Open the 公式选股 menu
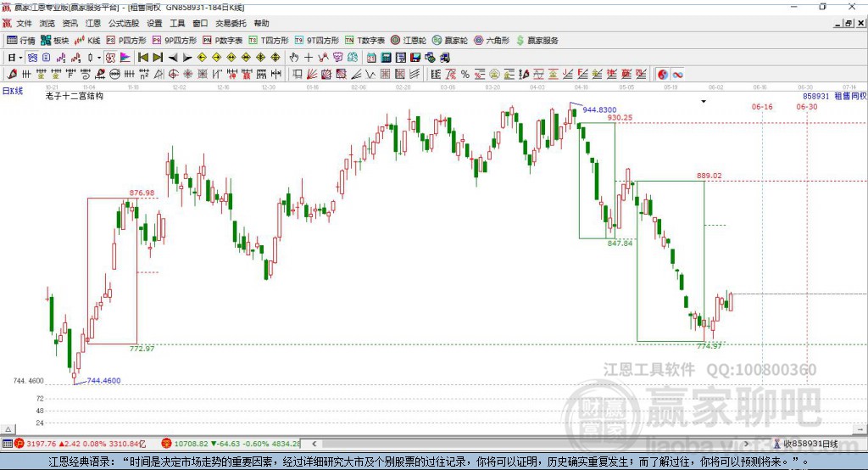This screenshot has height=470, width=868. [x=124, y=23]
